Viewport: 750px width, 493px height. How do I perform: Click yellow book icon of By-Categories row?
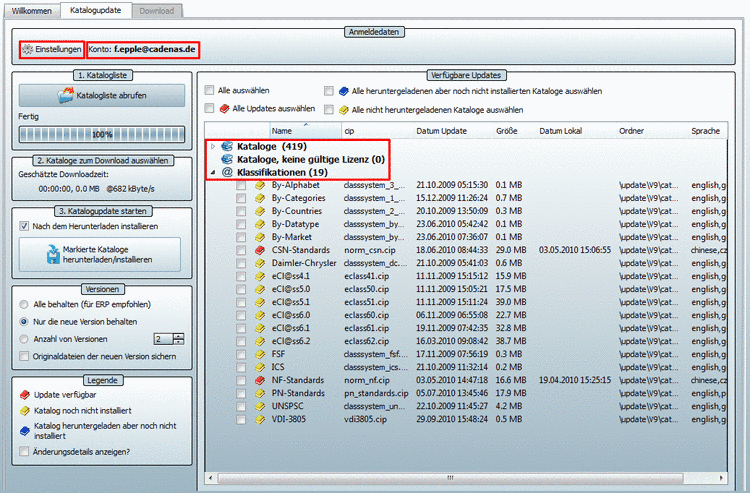[260, 198]
